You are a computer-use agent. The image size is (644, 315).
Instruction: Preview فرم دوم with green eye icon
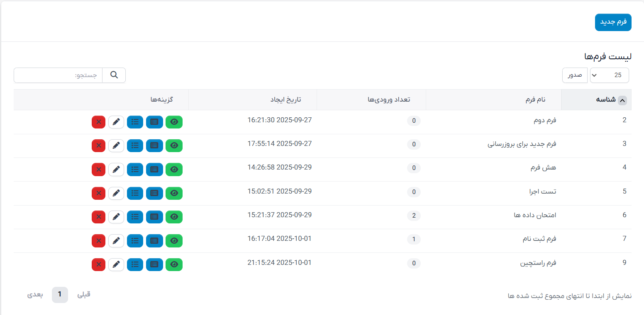(174, 122)
